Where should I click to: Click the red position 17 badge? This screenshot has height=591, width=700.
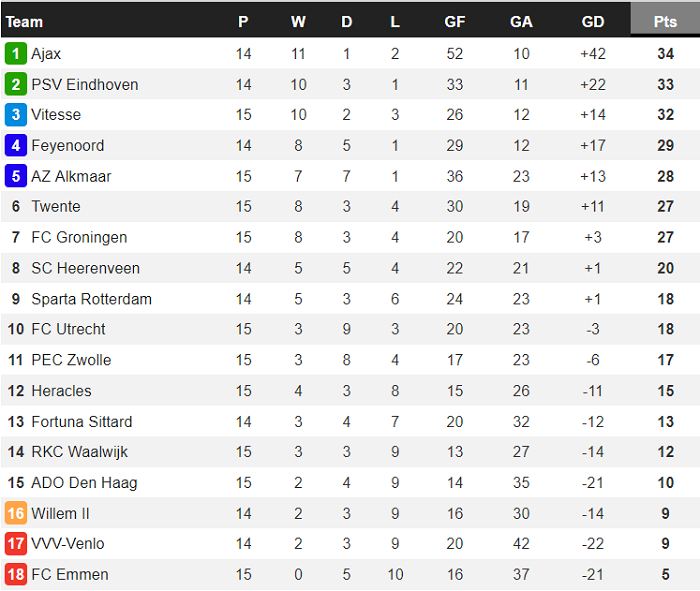(15, 544)
